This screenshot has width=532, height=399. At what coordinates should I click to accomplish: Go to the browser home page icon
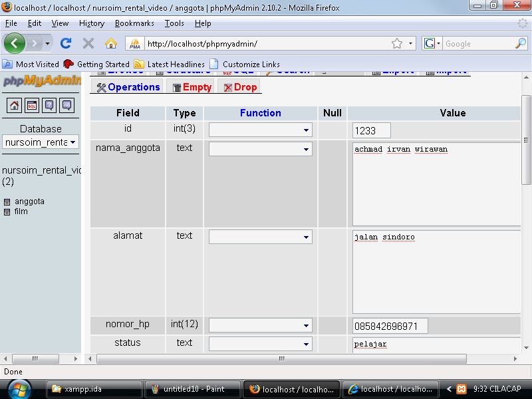pos(111,43)
